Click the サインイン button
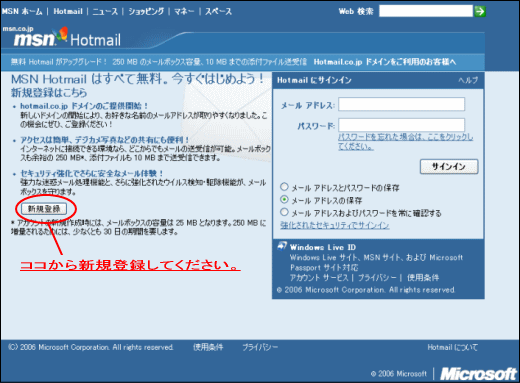Screen dimensions: 520x383 coord(449,166)
